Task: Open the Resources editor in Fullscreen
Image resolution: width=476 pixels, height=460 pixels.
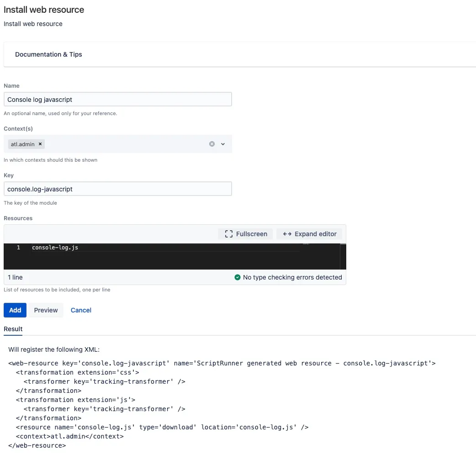Action: coord(246,234)
